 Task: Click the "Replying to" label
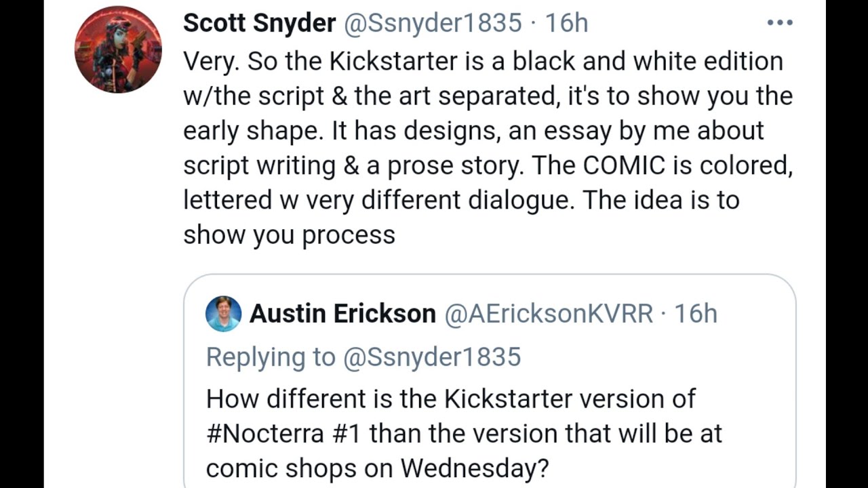point(271,357)
